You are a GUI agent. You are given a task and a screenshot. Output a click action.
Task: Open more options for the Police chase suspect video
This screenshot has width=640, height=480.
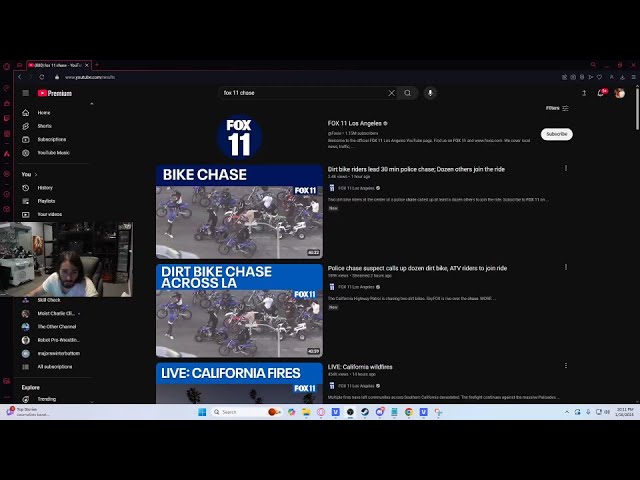pyautogui.click(x=566, y=267)
